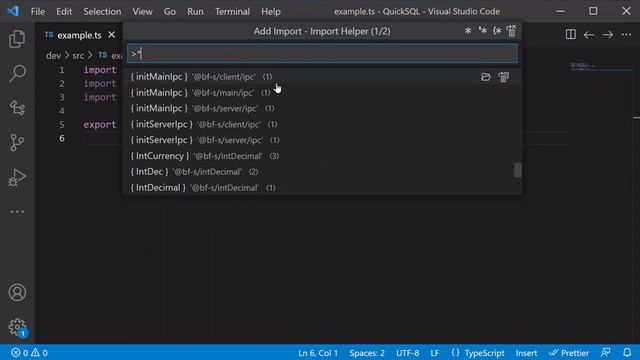Open the Selection menu
640x360 pixels.
pos(102,11)
